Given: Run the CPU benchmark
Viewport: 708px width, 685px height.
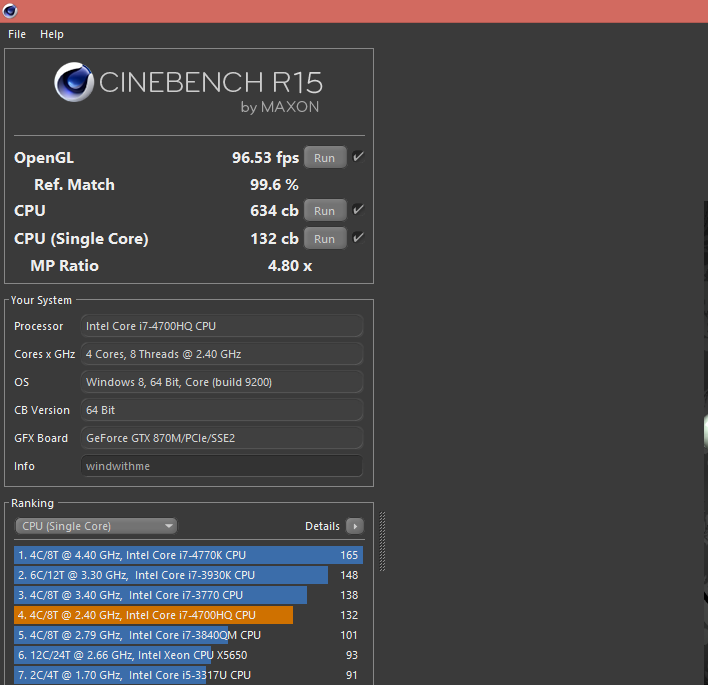Looking at the screenshot, I should 325,211.
